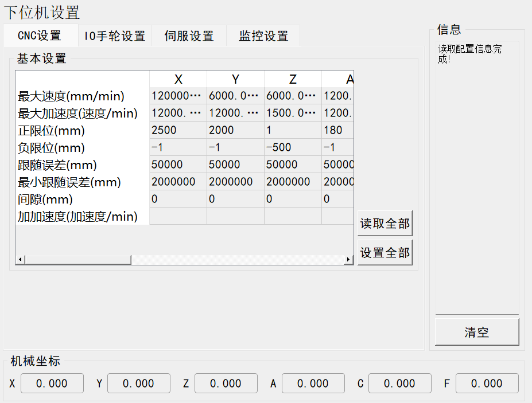The width and height of the screenshot is (532, 403).
Task: Switch to the IO手轮设置 tab
Action: [115, 36]
